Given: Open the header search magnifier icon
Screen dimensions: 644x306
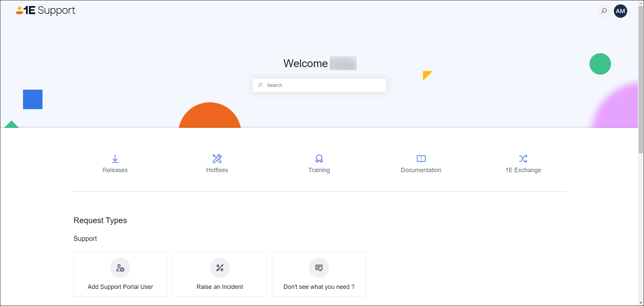Looking at the screenshot, I should [x=604, y=11].
